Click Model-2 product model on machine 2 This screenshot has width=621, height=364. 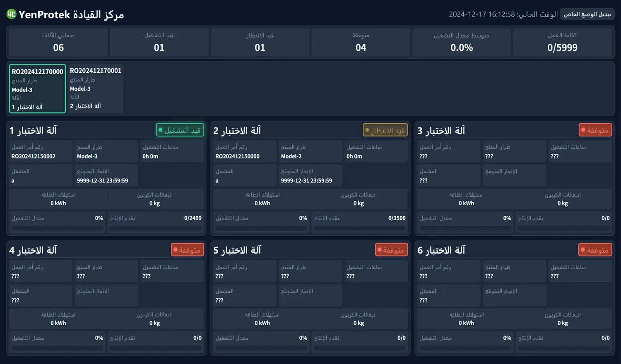pos(291,156)
